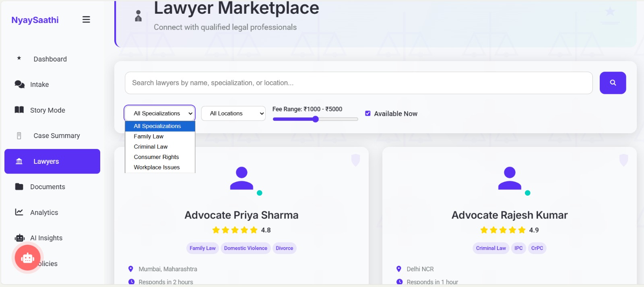Image resolution: width=644 pixels, height=287 pixels.
Task: Choose All Specializations option in list
Action: point(160,126)
